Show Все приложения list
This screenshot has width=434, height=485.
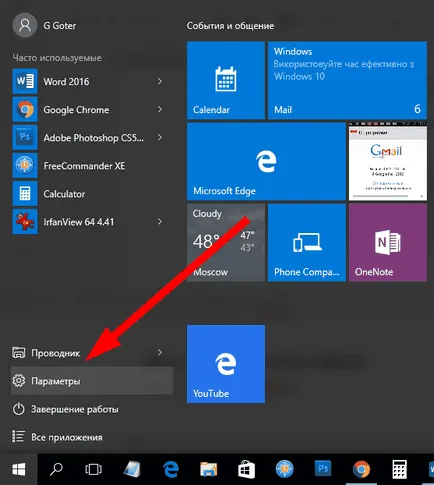[92, 437]
